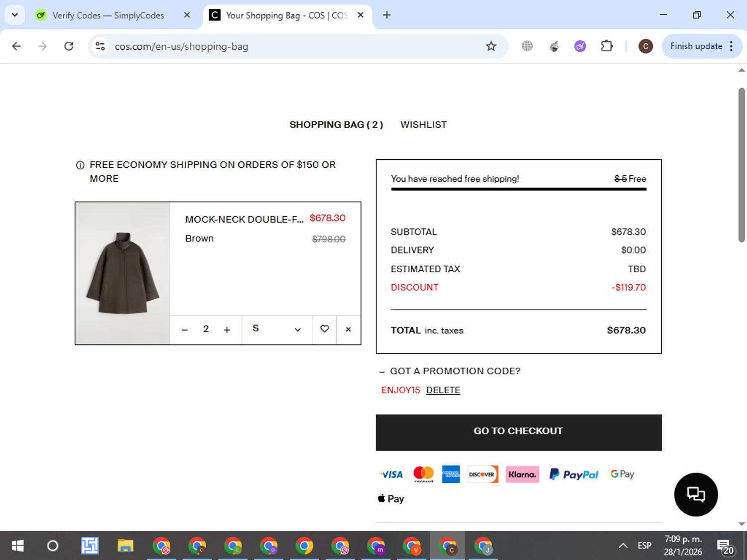Go back with browser back arrow
This screenshot has height=560, width=747.
click(16, 46)
